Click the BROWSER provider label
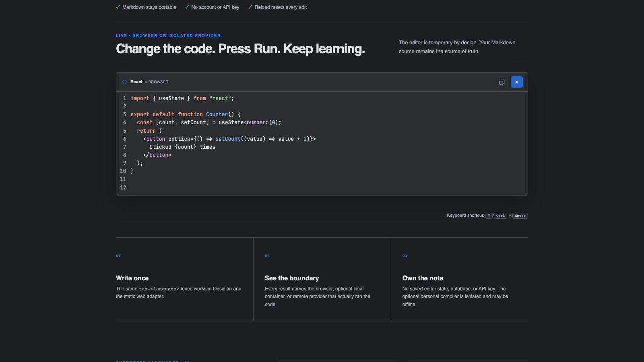The width and height of the screenshot is (644, 362). pos(158,82)
